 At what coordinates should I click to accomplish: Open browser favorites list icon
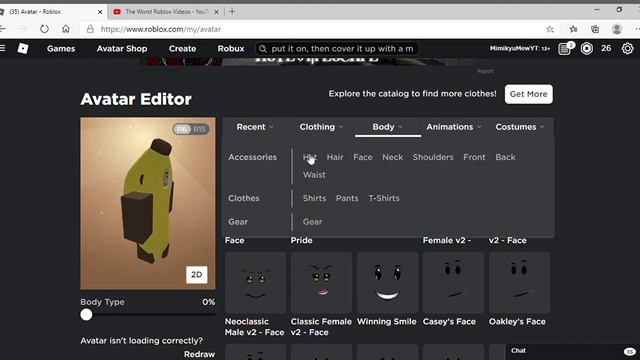tap(573, 29)
